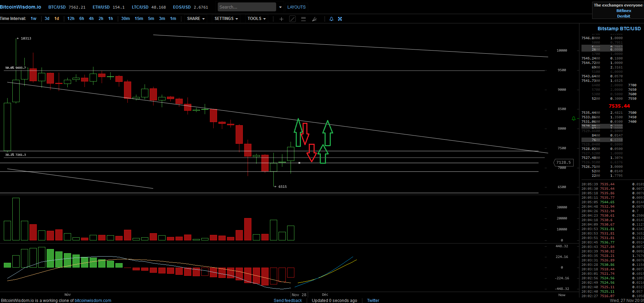Open the LAYOUTS menu
The image size is (644, 303).
pos(296,7)
